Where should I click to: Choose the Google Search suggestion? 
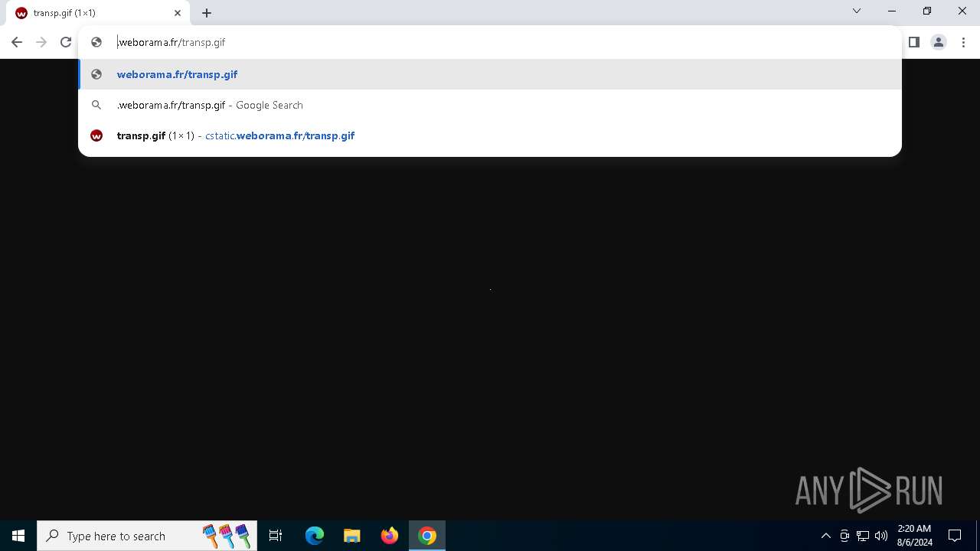point(490,105)
